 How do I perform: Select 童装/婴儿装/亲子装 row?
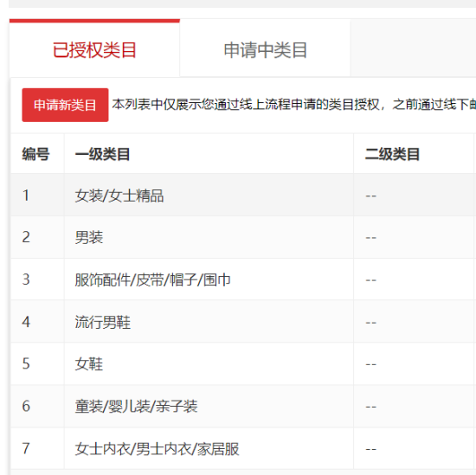[x=243, y=406]
